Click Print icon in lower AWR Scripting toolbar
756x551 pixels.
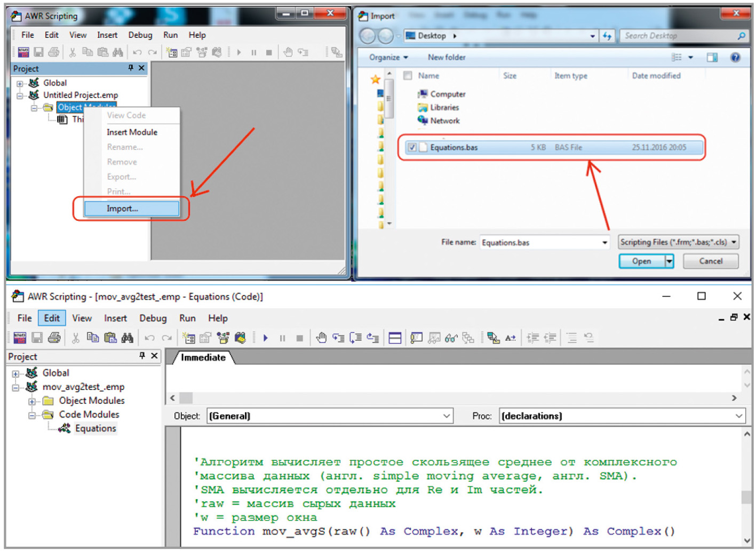54,338
